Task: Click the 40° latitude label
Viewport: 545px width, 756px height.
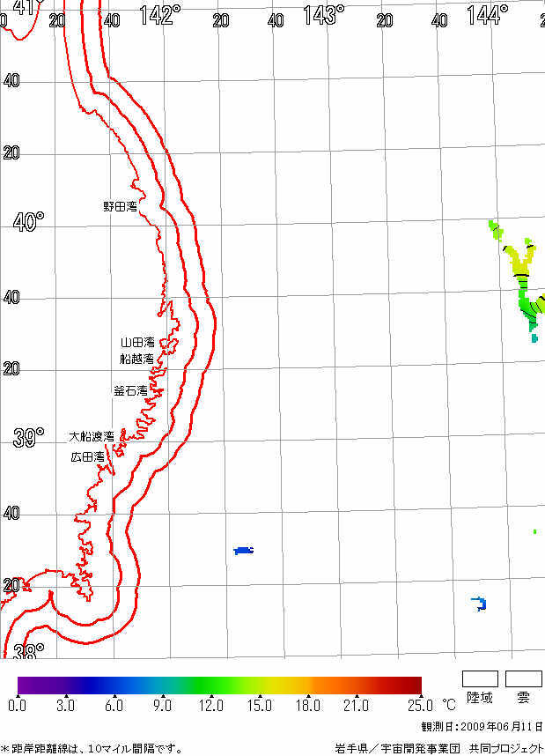Action: tap(28, 222)
